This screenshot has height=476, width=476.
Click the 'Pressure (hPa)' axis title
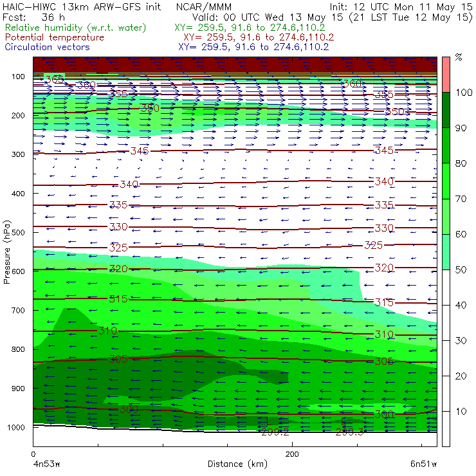tap(7, 252)
